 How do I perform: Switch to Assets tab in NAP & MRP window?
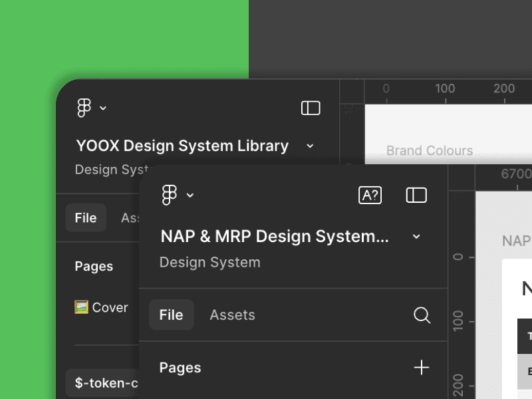[232, 315]
